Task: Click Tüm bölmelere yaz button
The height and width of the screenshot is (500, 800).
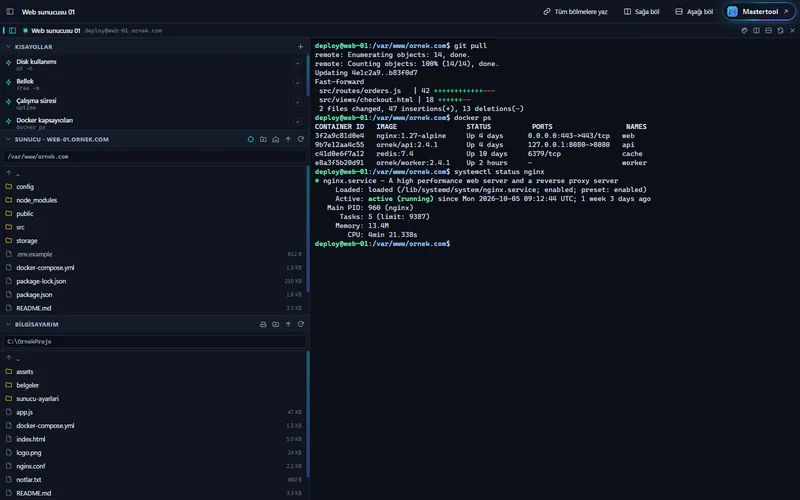Action: (x=576, y=11)
